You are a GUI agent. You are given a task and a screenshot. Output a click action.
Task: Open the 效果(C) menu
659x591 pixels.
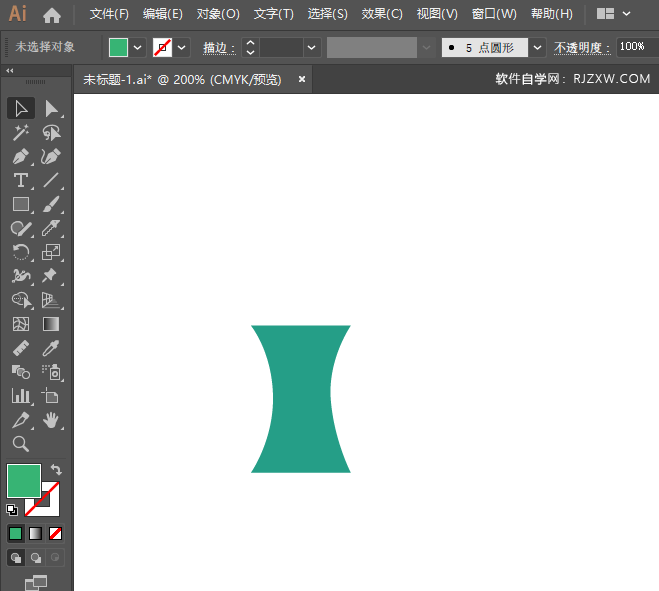tap(381, 14)
